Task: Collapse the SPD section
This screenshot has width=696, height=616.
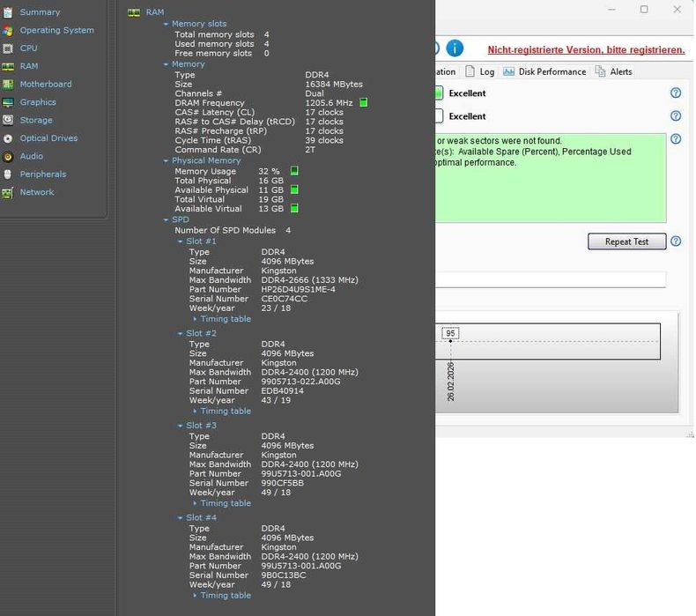Action: pos(166,219)
